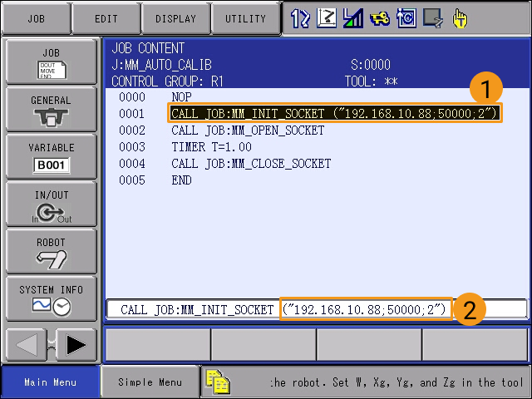
Task: Click the yellow pages icon near Simple Menu
Action: tap(218, 382)
